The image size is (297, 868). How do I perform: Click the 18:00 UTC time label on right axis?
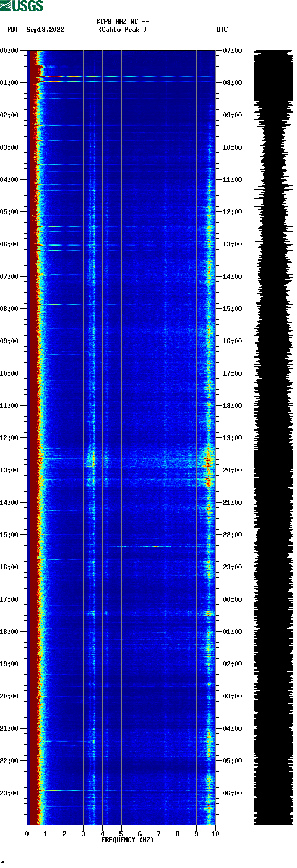[x=232, y=406]
